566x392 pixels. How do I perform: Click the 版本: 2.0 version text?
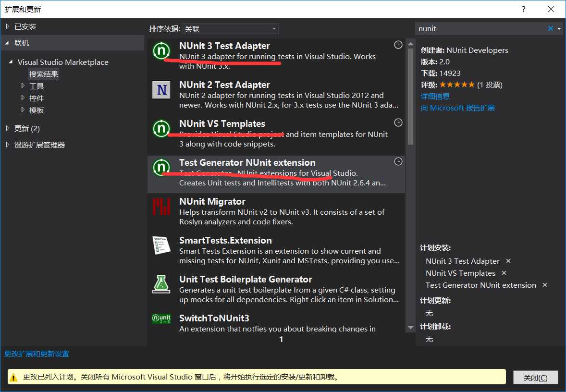[x=435, y=61]
